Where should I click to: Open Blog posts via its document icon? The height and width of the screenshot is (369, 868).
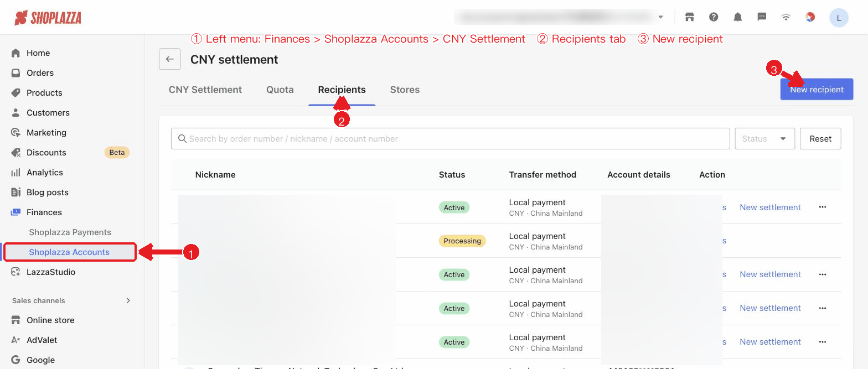point(15,193)
